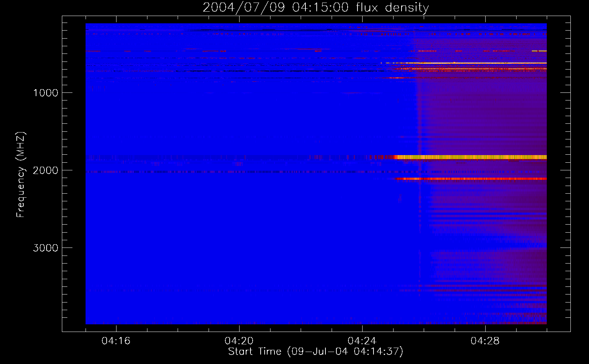Click the 'Frequency (MHZ)' axis label
The width and height of the screenshot is (589, 364).
(x=21, y=175)
